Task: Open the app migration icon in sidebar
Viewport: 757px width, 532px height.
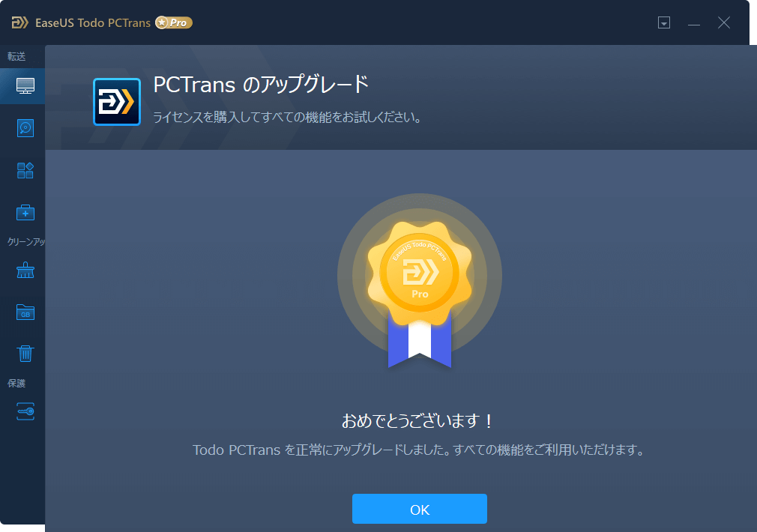Action: coord(25,170)
